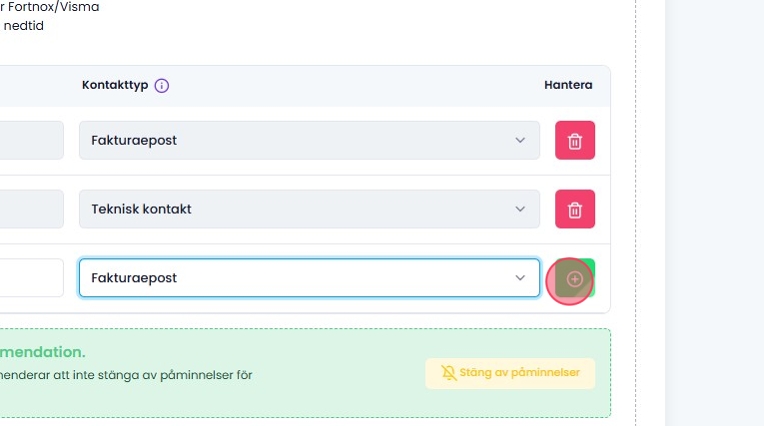Focus the input field left of Teknisk kontakt
764x426 pixels.
[30, 209]
